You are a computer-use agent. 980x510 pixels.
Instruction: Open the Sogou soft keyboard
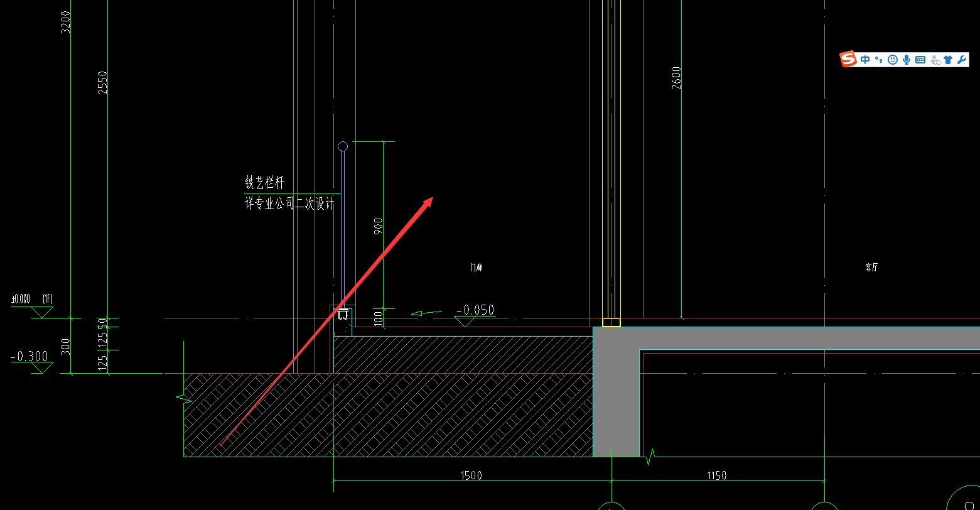920,60
